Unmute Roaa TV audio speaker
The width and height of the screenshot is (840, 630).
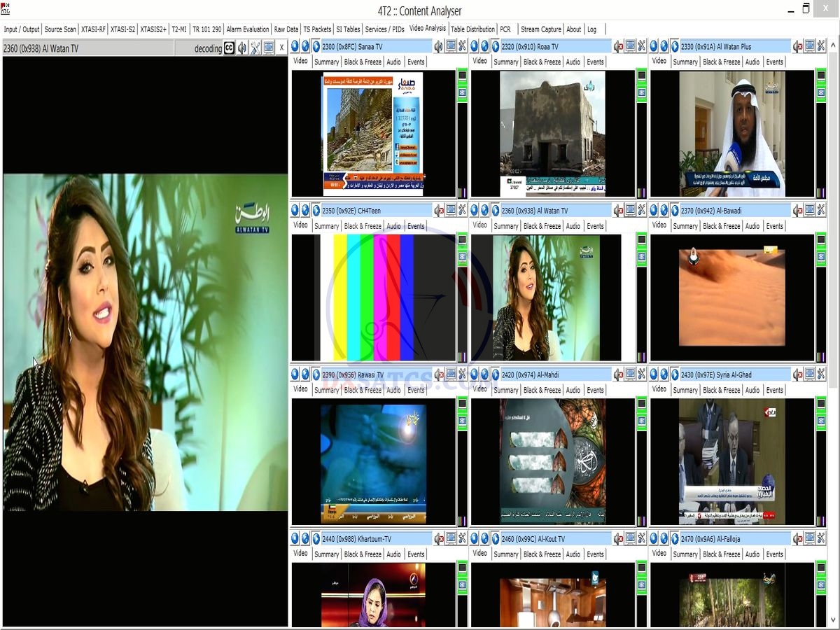tap(618, 46)
